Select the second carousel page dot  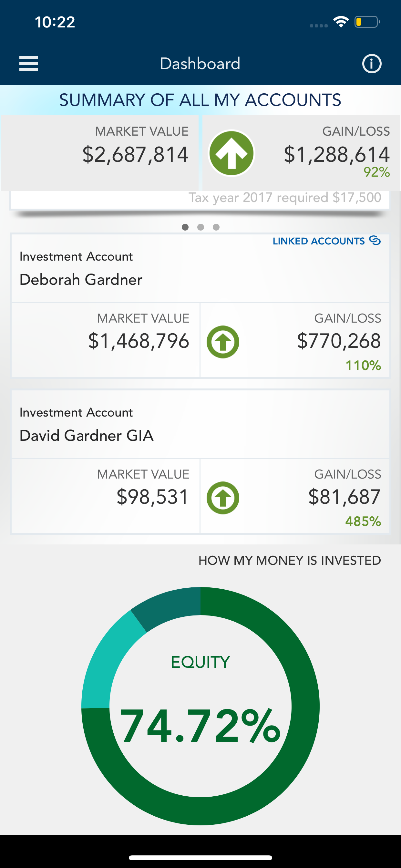[x=200, y=227]
